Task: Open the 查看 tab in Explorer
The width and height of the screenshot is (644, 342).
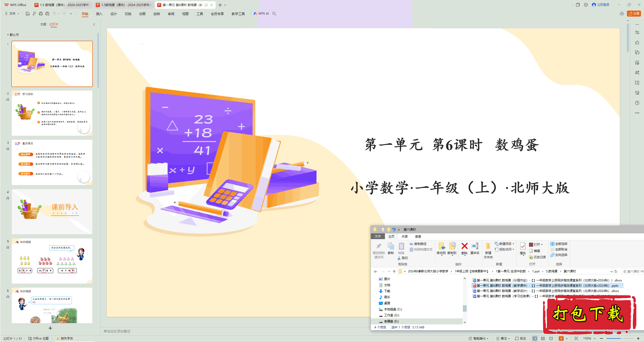Action: [x=418, y=237]
